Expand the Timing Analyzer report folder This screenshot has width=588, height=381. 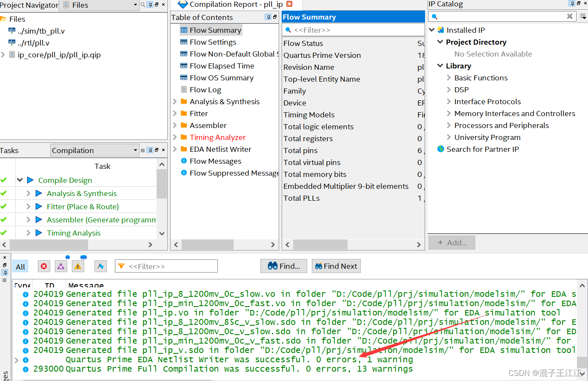click(x=175, y=137)
